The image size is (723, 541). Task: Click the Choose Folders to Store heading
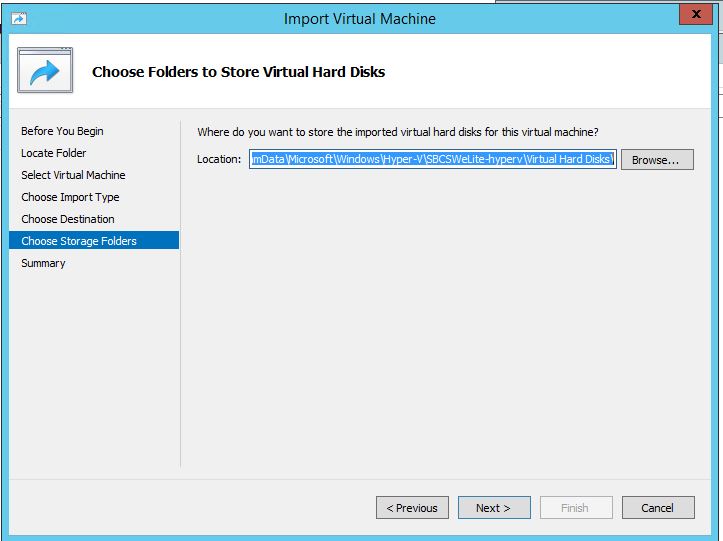[x=238, y=72]
